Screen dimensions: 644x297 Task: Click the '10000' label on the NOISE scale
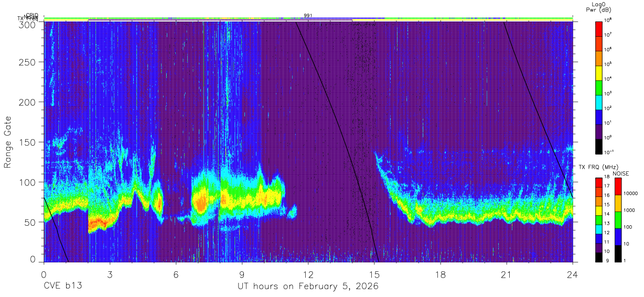[x=630, y=194]
